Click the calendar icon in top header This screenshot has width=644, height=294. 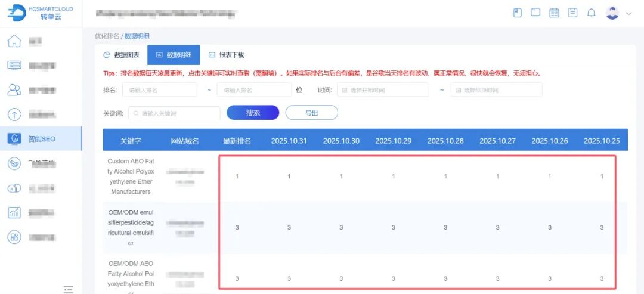coord(554,13)
